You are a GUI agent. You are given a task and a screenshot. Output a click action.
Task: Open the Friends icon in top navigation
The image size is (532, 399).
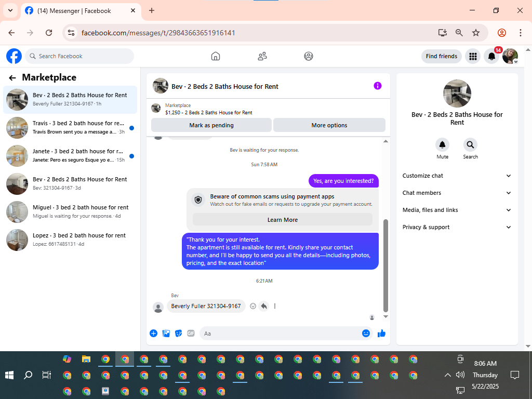tap(262, 56)
